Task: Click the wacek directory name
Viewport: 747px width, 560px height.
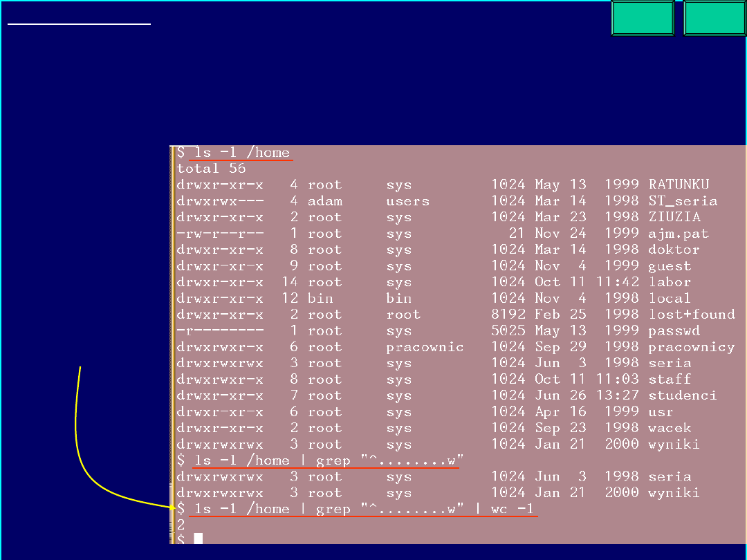Action: pos(670,428)
